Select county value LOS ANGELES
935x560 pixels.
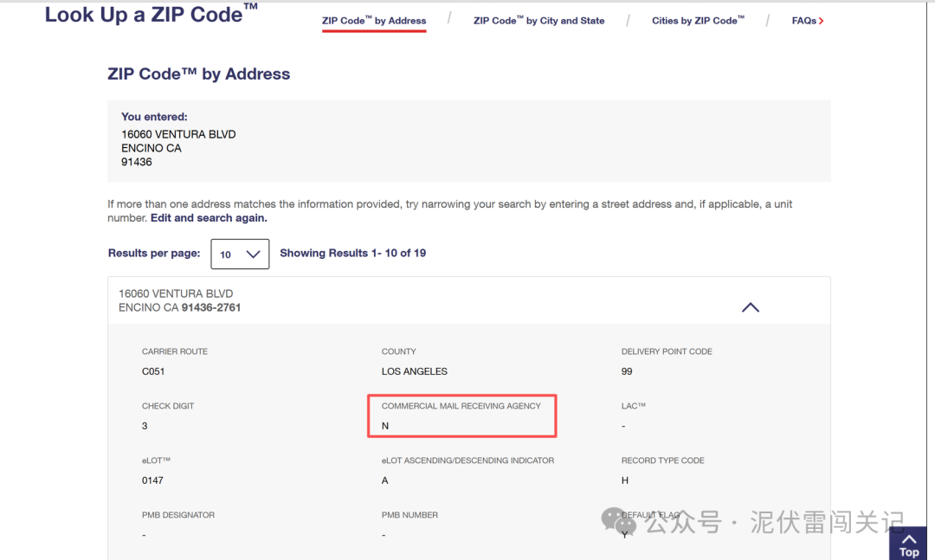click(x=415, y=371)
